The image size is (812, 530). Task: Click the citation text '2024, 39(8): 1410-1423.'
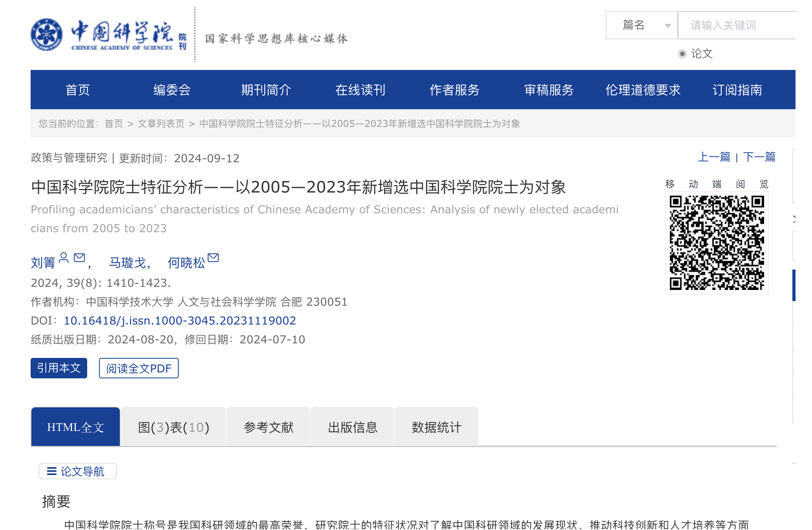point(101,283)
